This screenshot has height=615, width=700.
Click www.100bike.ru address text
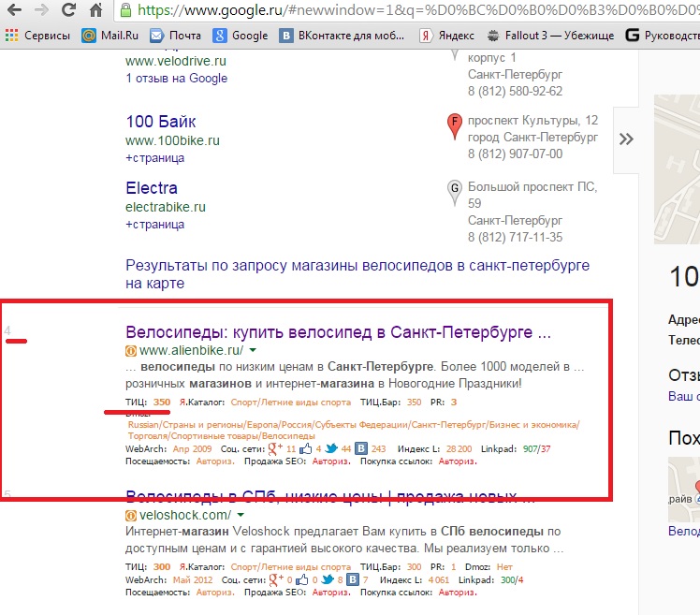point(172,140)
